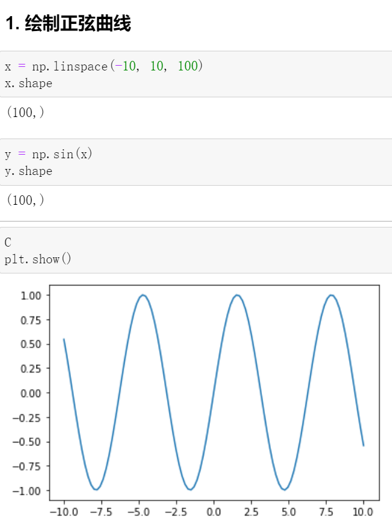Click the 'plt.show()' code line

tap(38, 259)
